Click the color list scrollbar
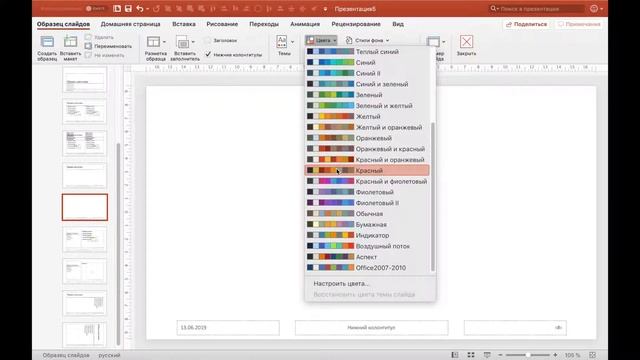 pyautogui.click(x=433, y=197)
